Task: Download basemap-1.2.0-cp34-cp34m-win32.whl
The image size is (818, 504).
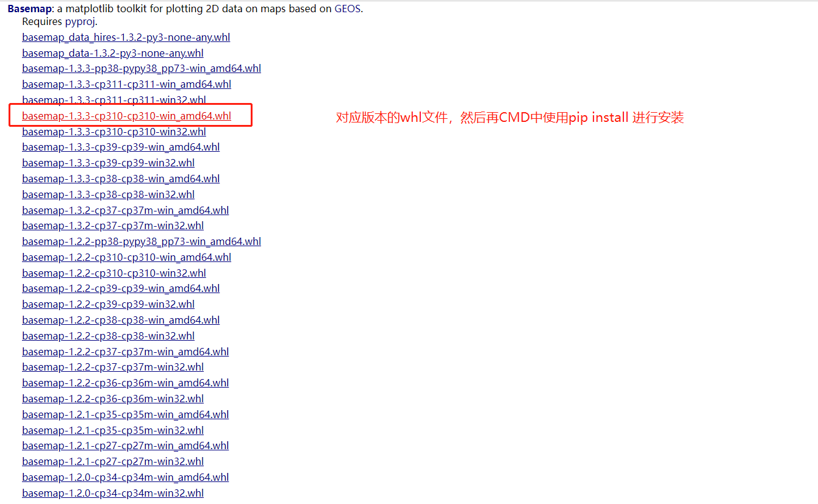Action: [113, 493]
